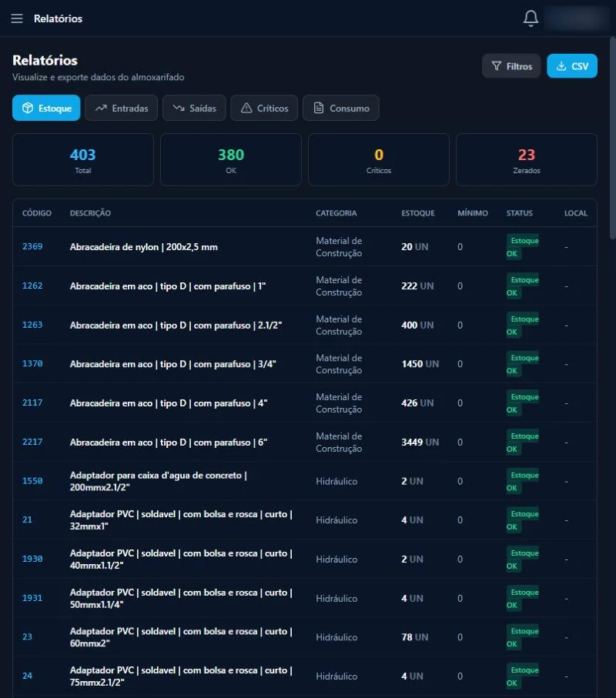
Task: Open item code 1550 link
Action: tap(32, 481)
